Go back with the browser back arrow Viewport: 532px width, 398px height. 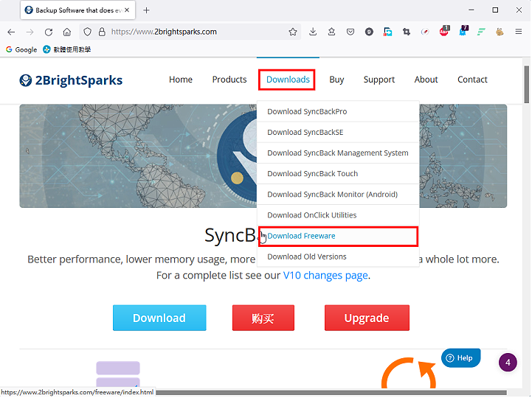point(11,32)
